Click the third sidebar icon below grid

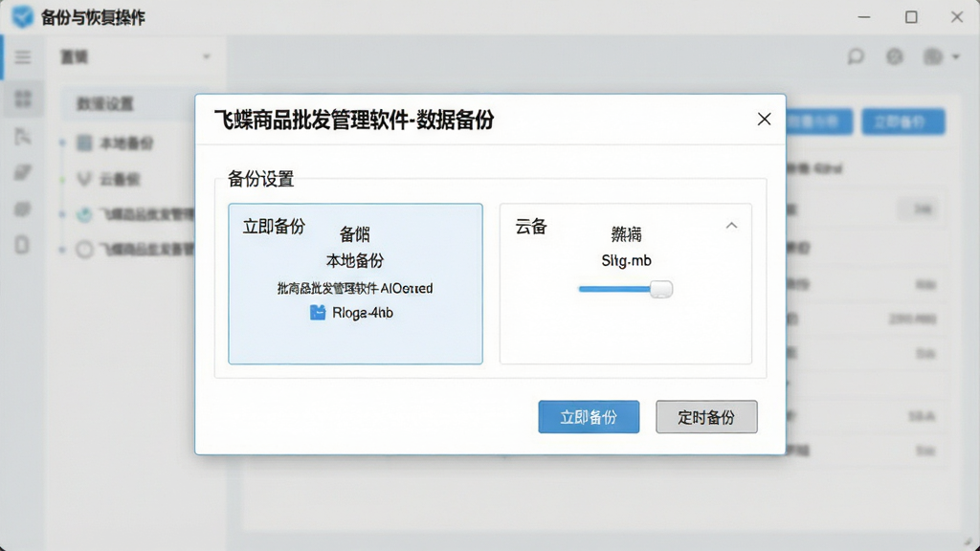(23, 136)
